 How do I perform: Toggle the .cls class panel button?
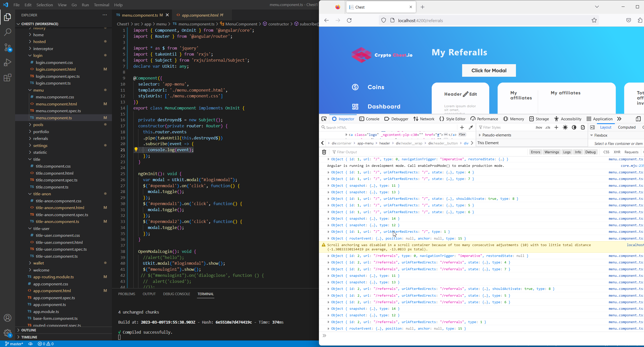tap(548, 127)
